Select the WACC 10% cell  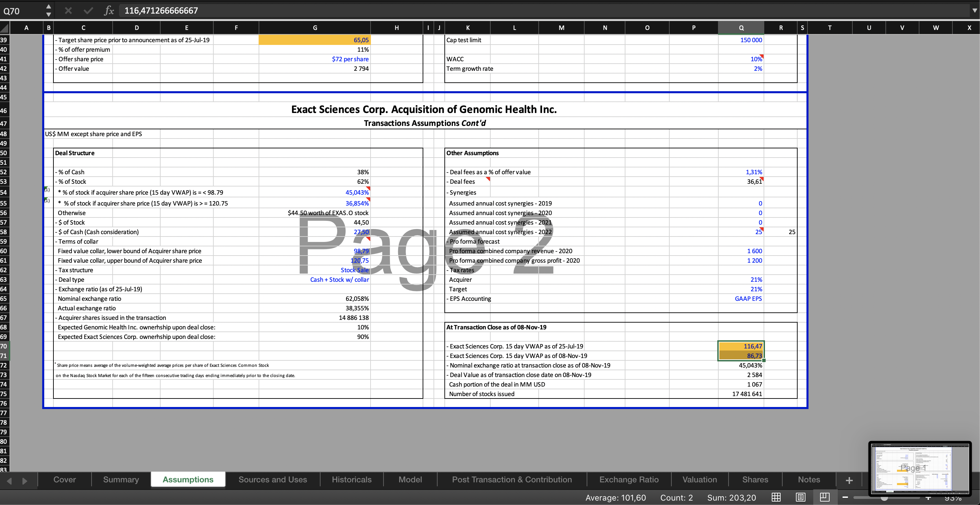(741, 59)
